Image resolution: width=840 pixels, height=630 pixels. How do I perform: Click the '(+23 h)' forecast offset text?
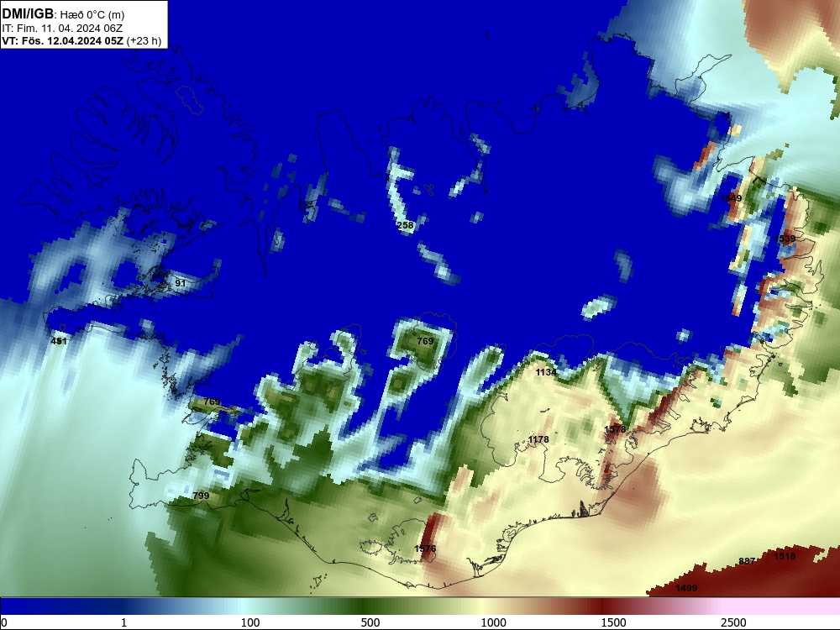144,40
